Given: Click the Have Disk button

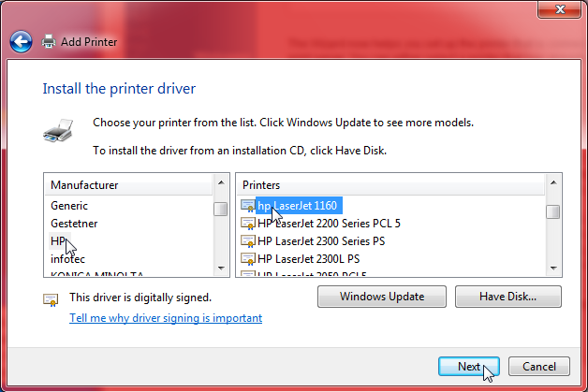Looking at the screenshot, I should tap(507, 297).
